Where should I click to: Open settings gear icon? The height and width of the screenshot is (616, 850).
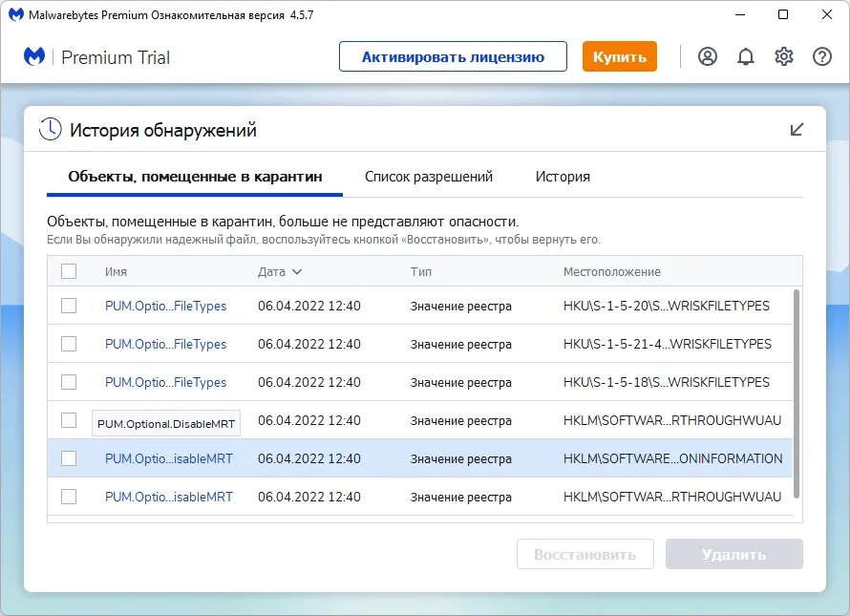pos(784,56)
